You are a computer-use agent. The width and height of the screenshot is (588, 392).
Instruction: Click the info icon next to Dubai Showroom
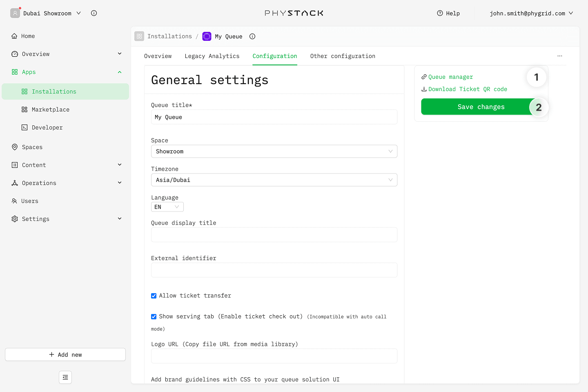[94, 13]
